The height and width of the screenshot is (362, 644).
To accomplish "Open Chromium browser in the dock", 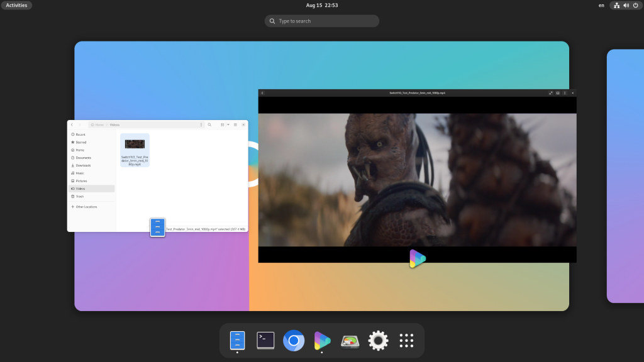I will coord(294,340).
